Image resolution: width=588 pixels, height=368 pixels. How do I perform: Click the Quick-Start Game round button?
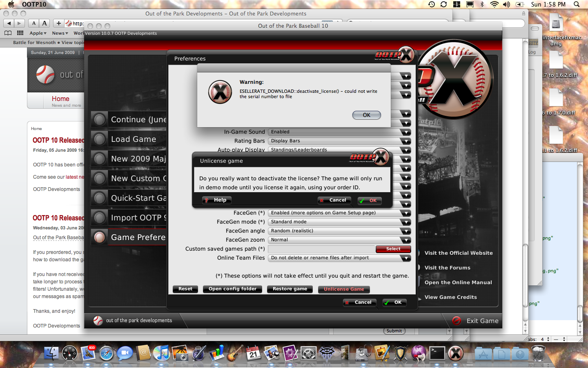click(x=99, y=198)
